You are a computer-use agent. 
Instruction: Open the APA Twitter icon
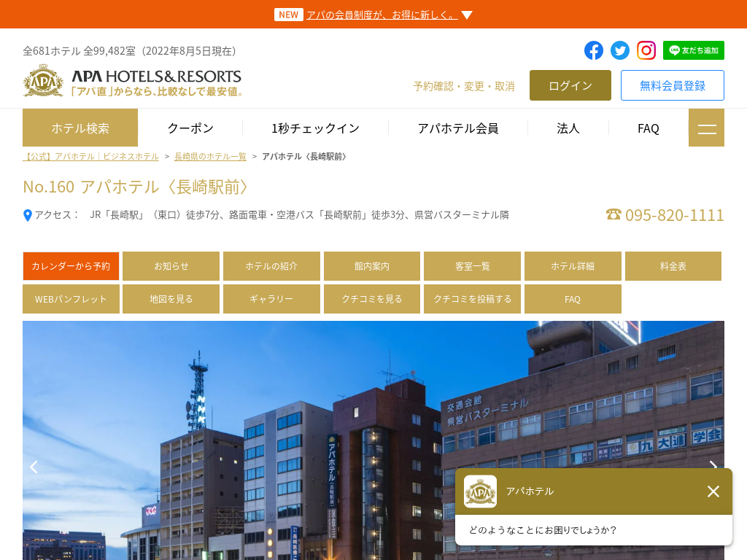(620, 50)
